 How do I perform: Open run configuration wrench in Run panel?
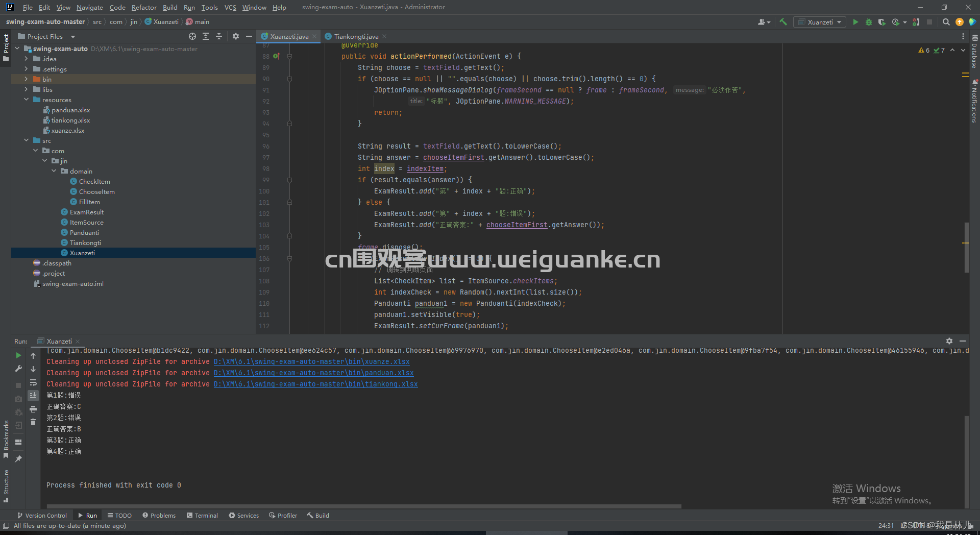tap(18, 369)
